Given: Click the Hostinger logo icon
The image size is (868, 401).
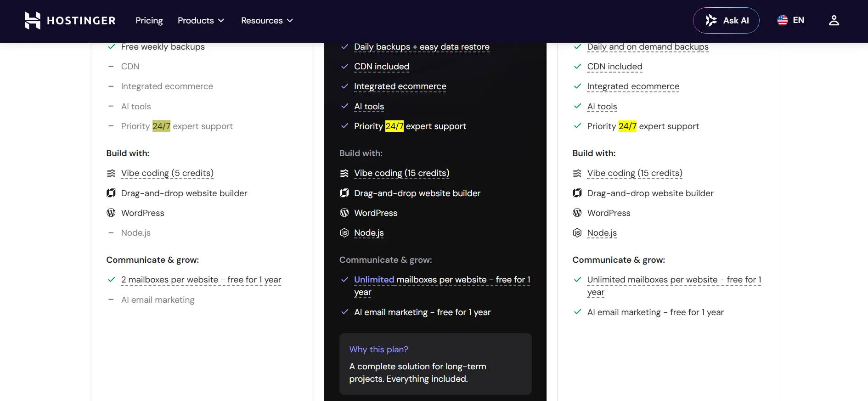Looking at the screenshot, I should point(33,21).
